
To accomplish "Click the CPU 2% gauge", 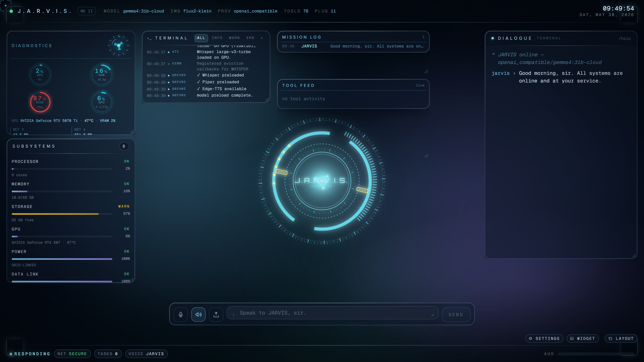I will [x=40, y=75].
